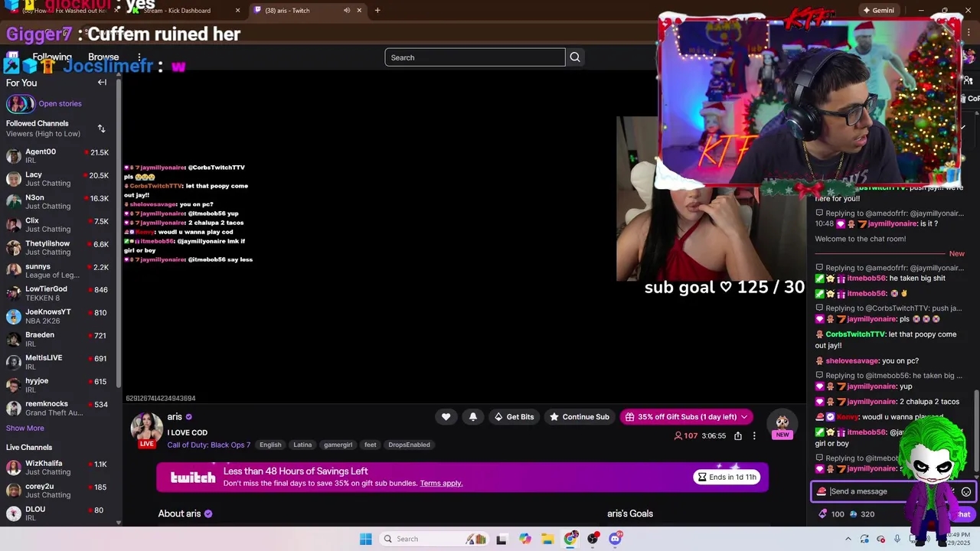
Task: Focus the Twitch search field
Action: click(x=475, y=57)
